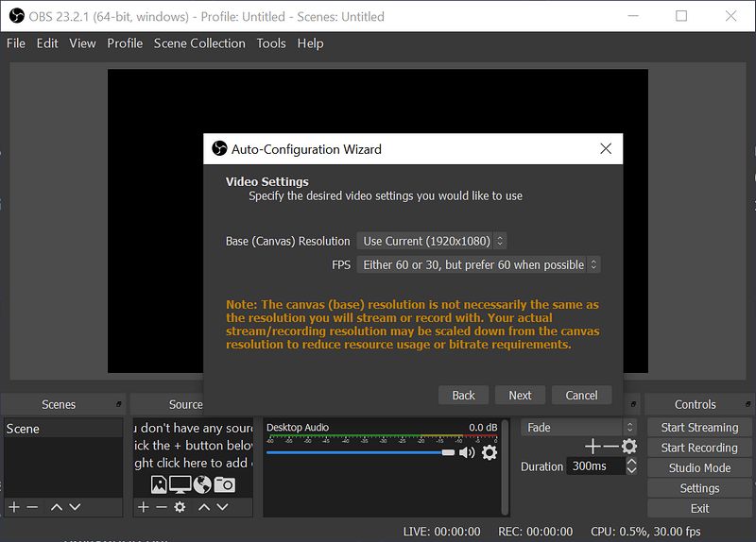The height and width of the screenshot is (542, 756).
Task: Click Back in the wizard
Action: pyautogui.click(x=463, y=395)
